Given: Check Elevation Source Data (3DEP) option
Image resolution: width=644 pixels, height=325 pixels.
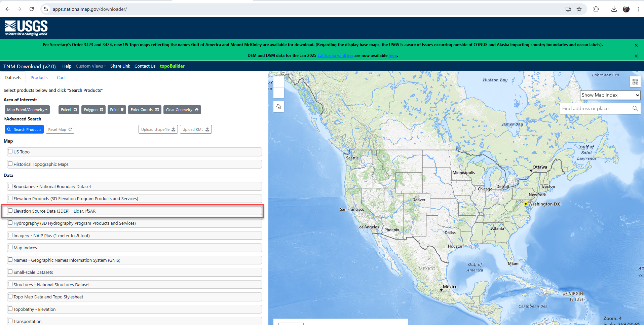Looking at the screenshot, I should point(10,211).
